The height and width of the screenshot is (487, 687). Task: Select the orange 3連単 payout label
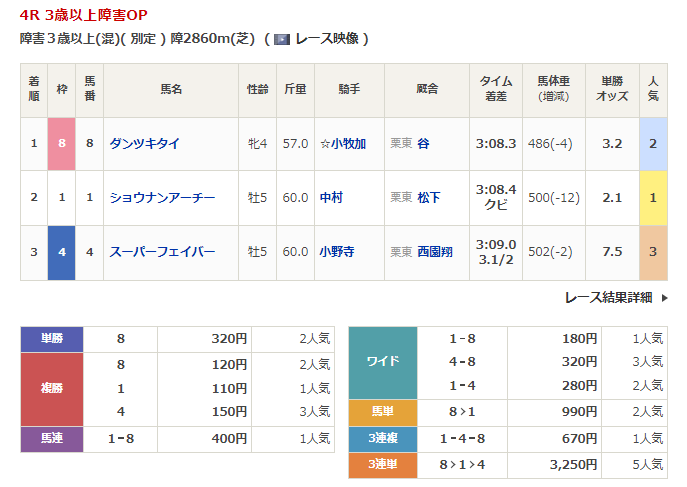[x=383, y=465]
